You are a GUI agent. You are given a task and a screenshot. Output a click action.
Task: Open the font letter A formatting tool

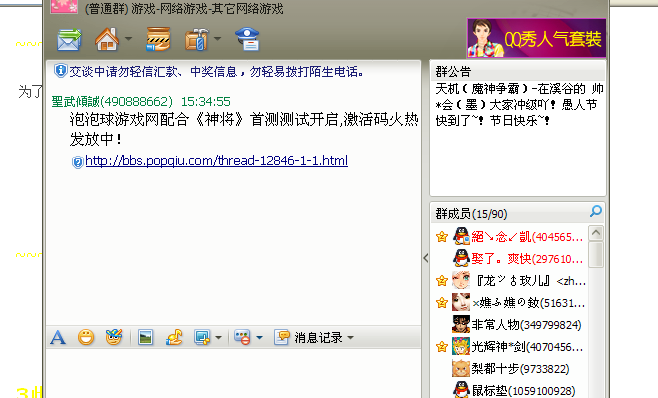(58, 338)
